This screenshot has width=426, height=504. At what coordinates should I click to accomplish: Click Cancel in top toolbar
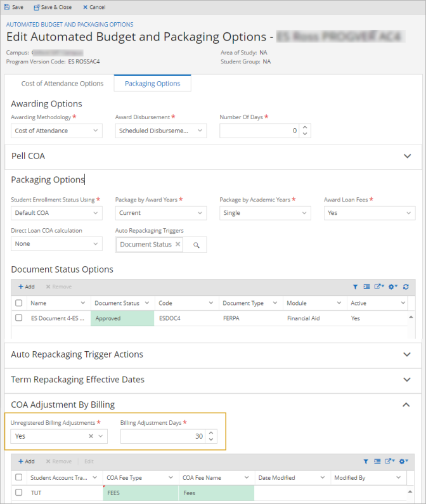coord(94,7)
